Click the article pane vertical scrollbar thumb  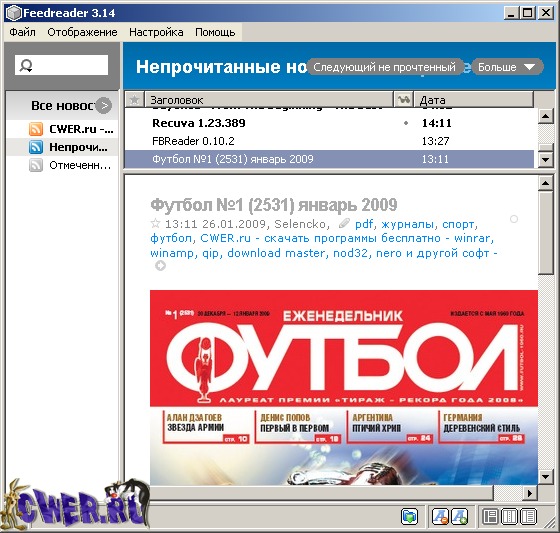coord(545,233)
